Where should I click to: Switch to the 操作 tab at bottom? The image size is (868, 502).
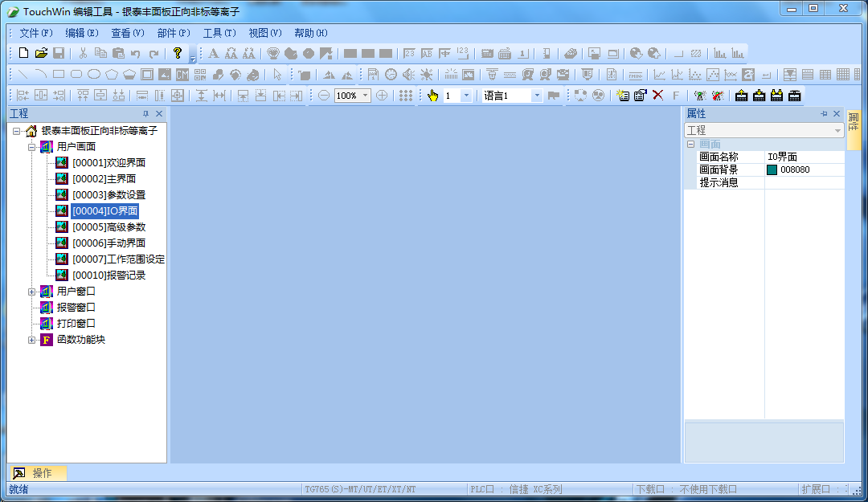pos(37,473)
